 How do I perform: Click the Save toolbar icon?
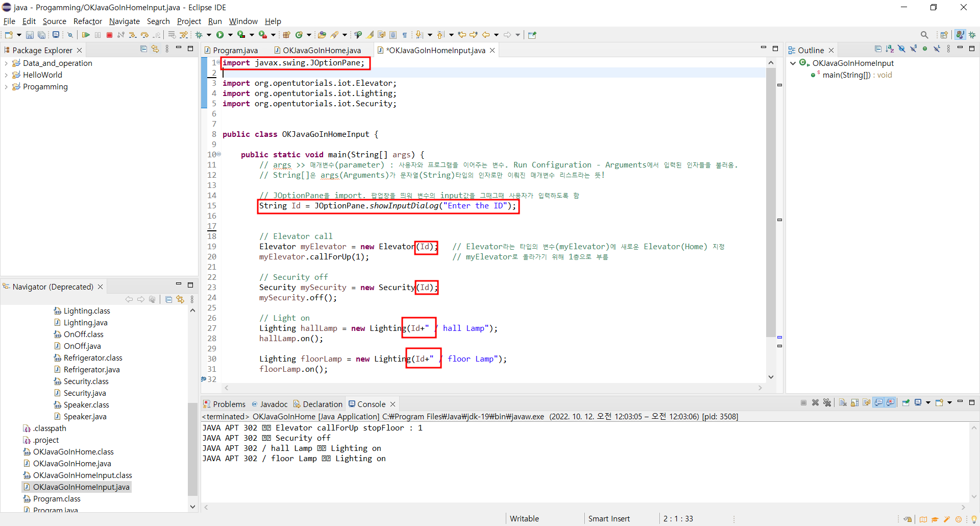pyautogui.click(x=30, y=35)
